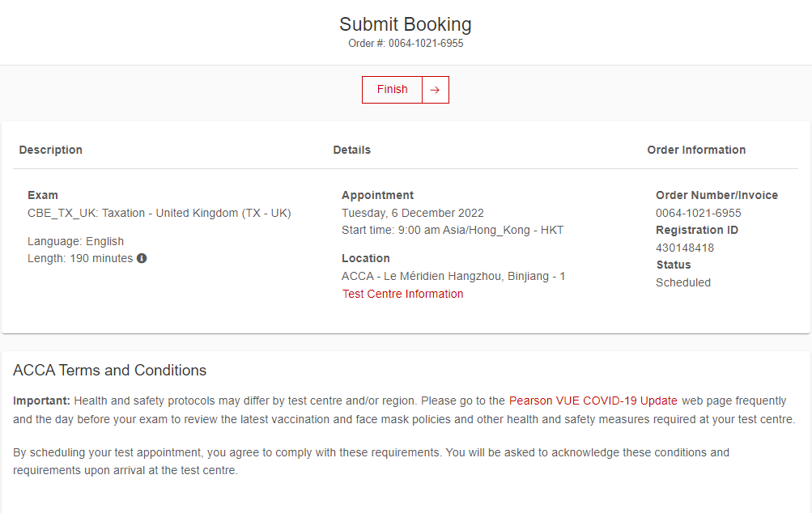Click the Start time 9:00 am text
The image size is (812, 513).
452,230
